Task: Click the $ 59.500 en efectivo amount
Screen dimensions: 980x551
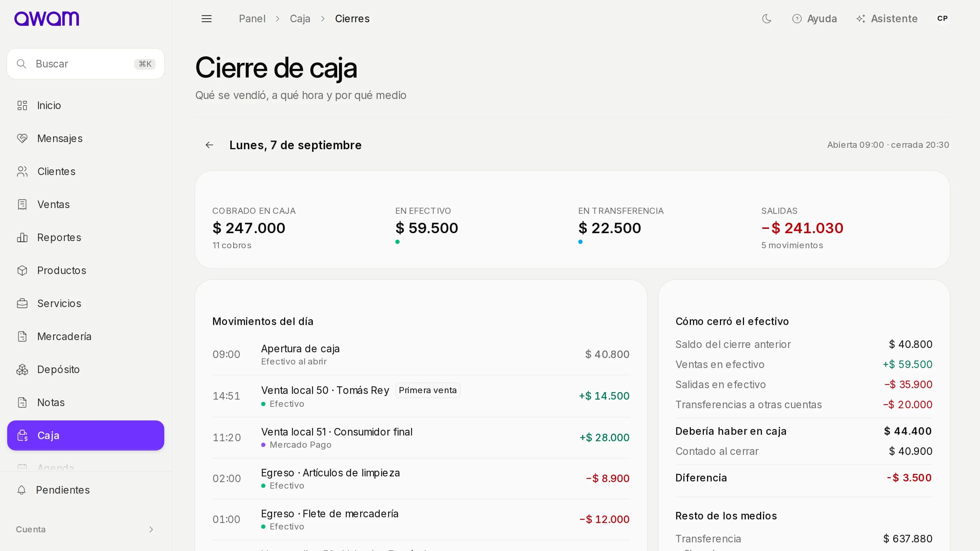Action: click(x=427, y=228)
